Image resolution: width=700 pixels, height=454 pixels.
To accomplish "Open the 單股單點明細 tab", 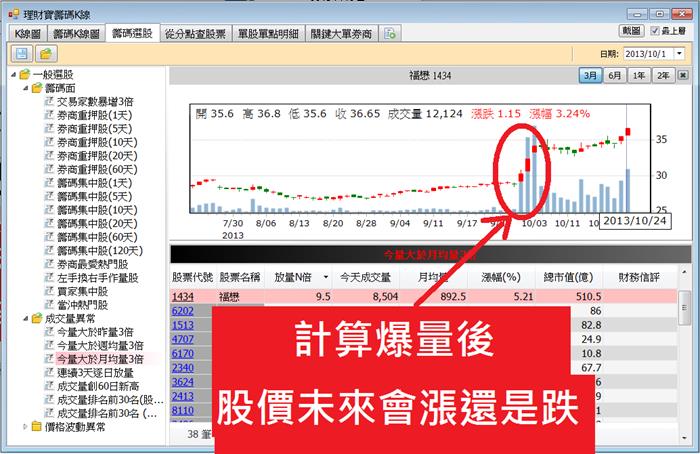I will (x=268, y=33).
